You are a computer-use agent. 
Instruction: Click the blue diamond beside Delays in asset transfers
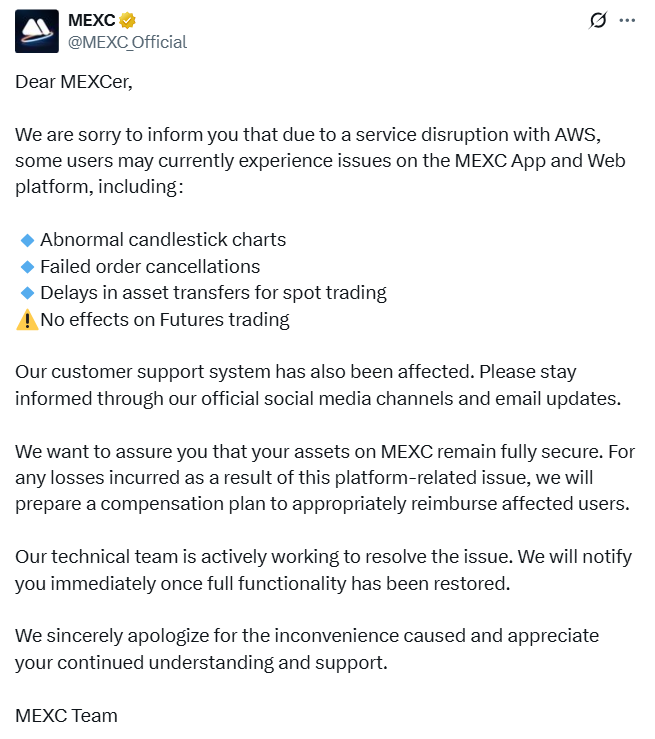click(x=27, y=293)
